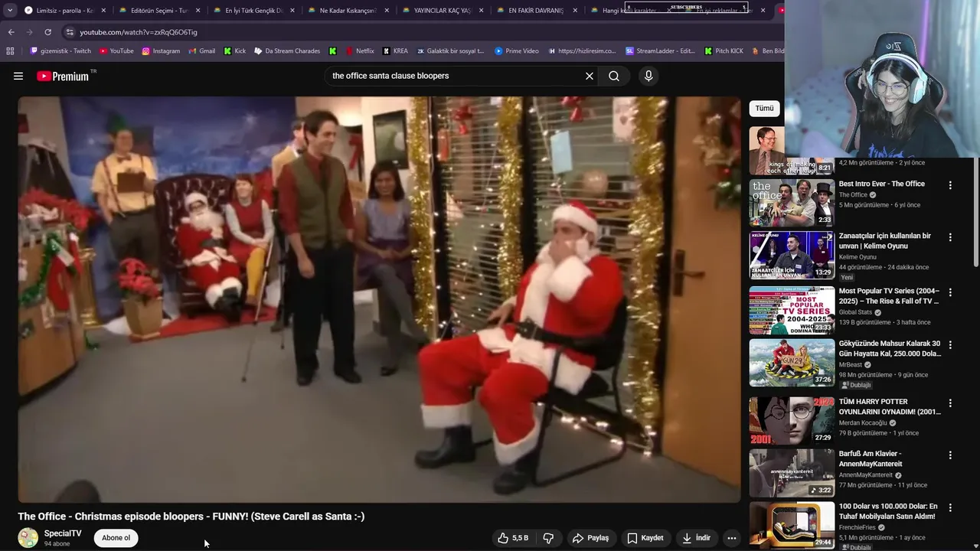Open the Prime Video bookmark
This screenshot has height=551, width=980.
click(517, 51)
